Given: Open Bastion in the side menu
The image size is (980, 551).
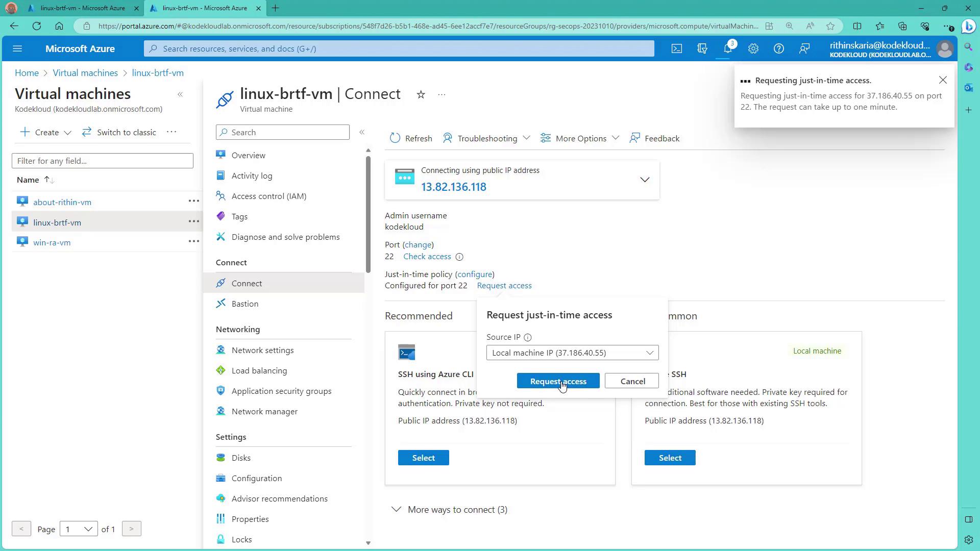Looking at the screenshot, I should pos(245,304).
